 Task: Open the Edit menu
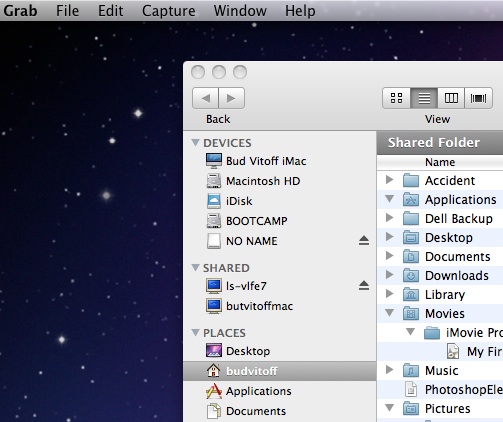110,11
